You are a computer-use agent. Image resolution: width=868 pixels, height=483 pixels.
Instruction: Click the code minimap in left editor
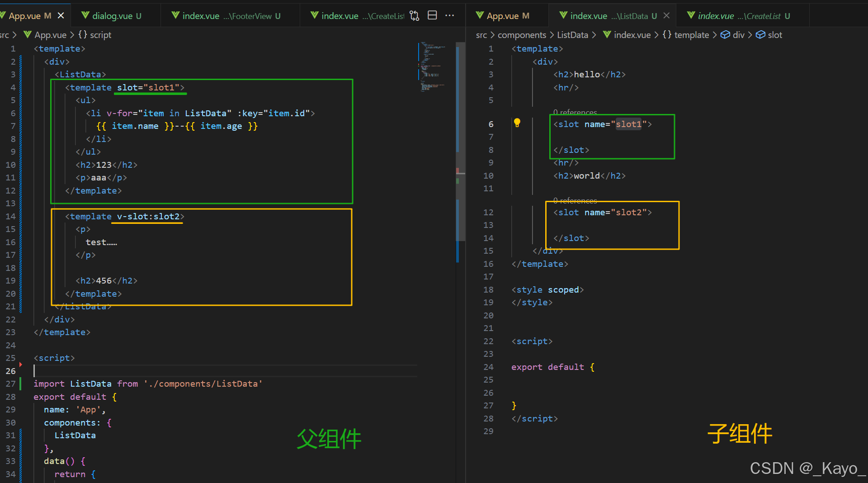tap(433, 67)
